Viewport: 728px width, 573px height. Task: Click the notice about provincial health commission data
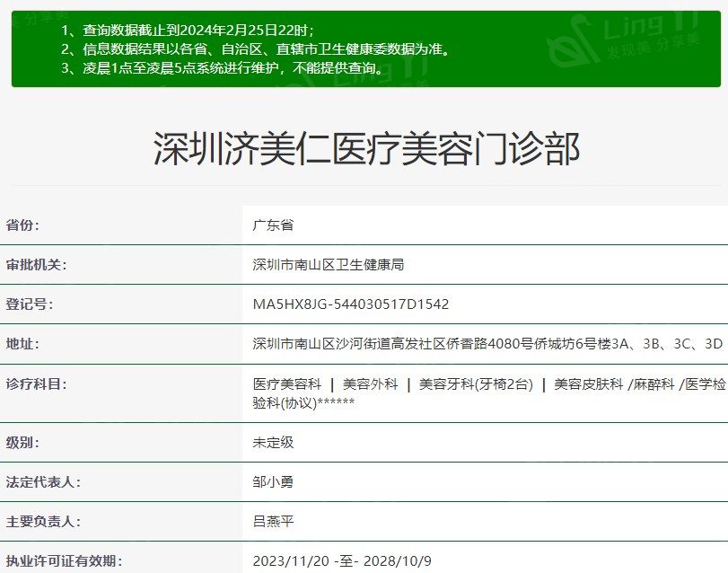click(x=256, y=48)
